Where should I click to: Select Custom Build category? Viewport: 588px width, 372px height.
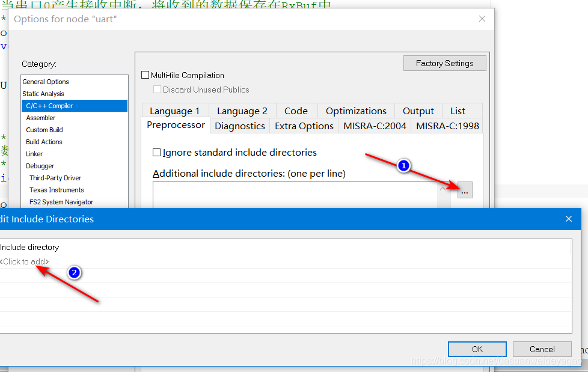click(x=74, y=130)
